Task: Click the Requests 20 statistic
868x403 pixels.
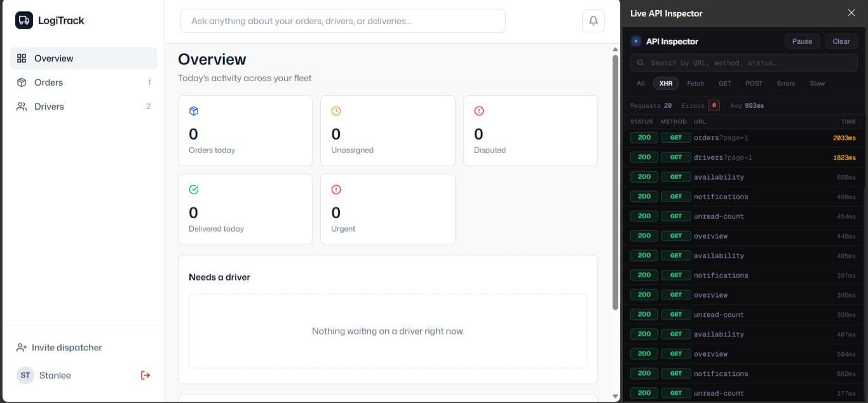Action: (651, 105)
